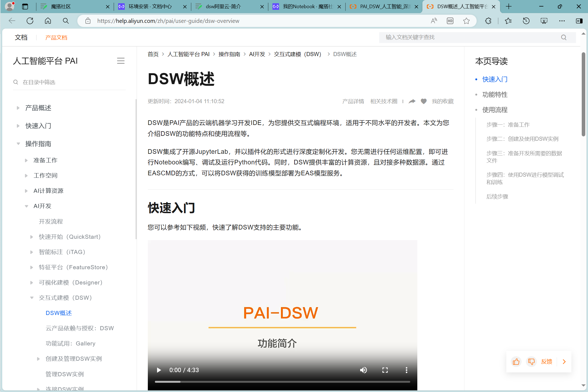The height and width of the screenshot is (392, 588).
Task: Collapse sidebar with hamburger menu icon
Action: coord(121,61)
